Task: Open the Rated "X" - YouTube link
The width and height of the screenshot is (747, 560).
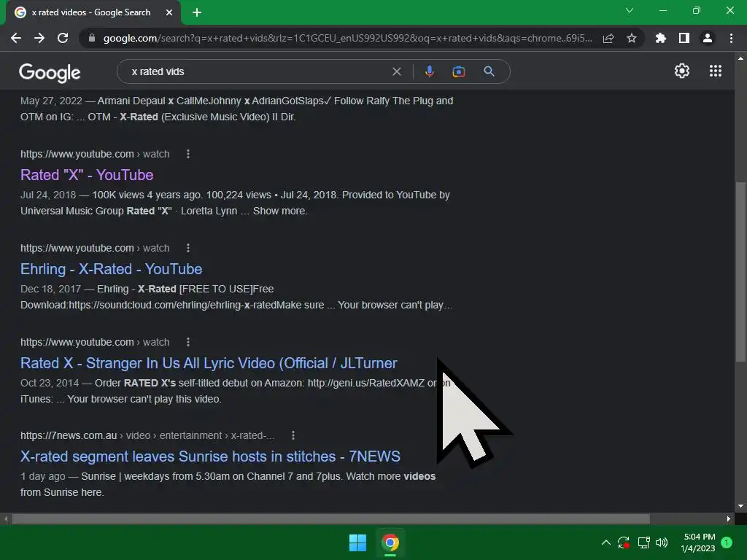Action: pyautogui.click(x=87, y=175)
